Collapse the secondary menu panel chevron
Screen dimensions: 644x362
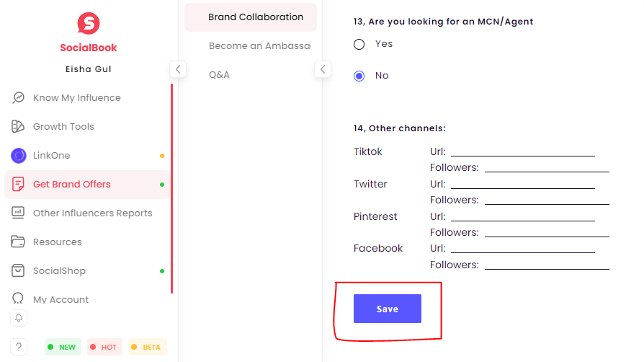(323, 69)
